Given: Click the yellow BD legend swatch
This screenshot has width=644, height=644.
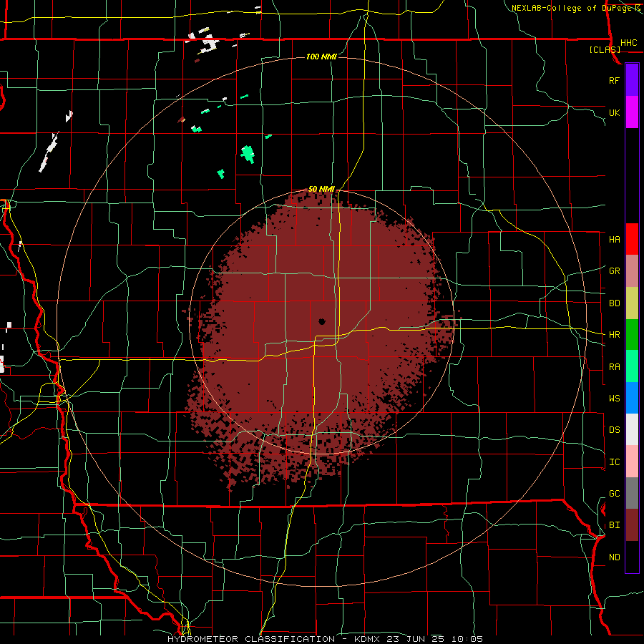Looking at the screenshot, I should coord(632,303).
